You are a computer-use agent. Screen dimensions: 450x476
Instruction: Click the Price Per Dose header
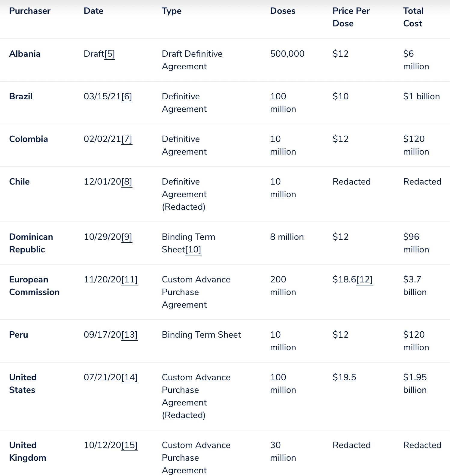(351, 17)
